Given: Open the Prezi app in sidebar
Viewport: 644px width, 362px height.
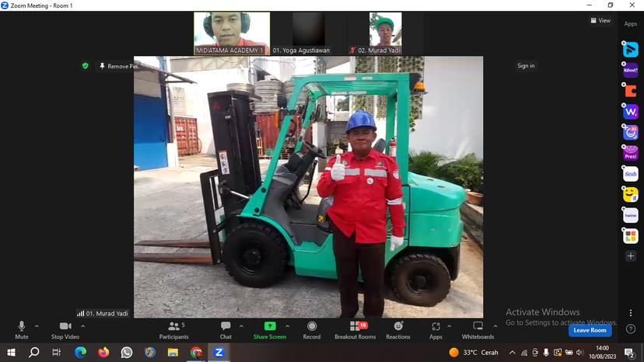Looking at the screenshot, I should coord(631,153).
